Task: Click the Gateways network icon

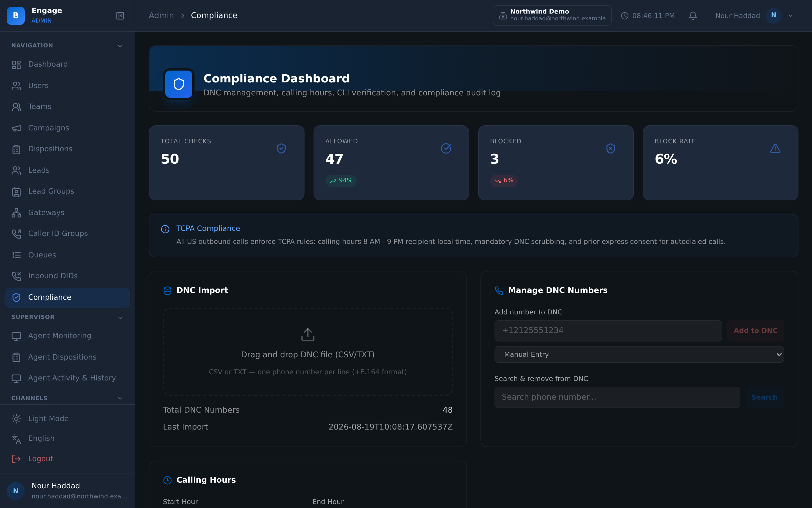Action: (x=16, y=213)
